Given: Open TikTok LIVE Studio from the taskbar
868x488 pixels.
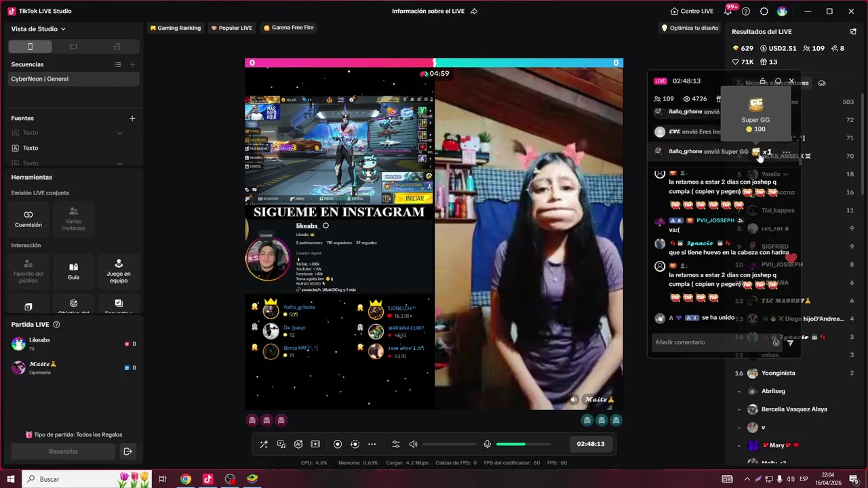Looking at the screenshot, I should click(x=208, y=479).
